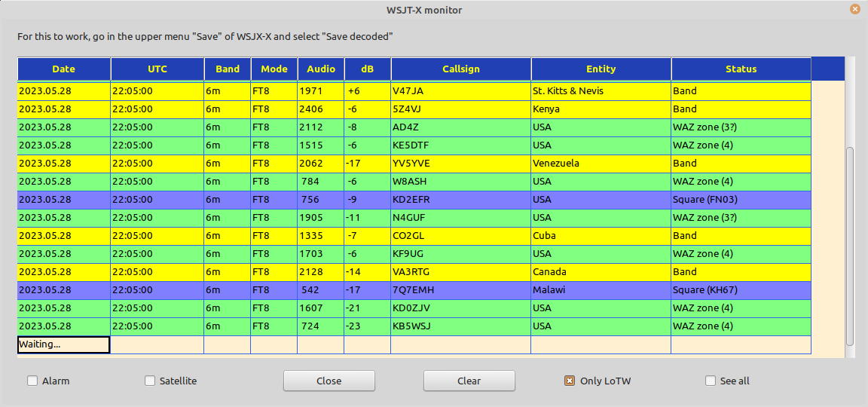Click the Canada entity cell
The image size is (868, 407).
[x=601, y=272]
